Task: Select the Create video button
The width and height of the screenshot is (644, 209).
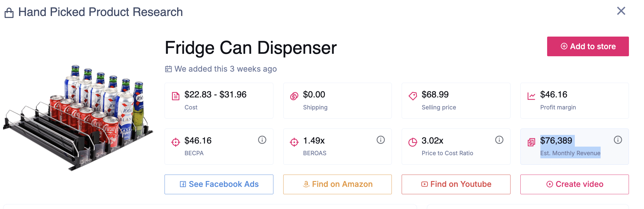Action: pos(574,184)
